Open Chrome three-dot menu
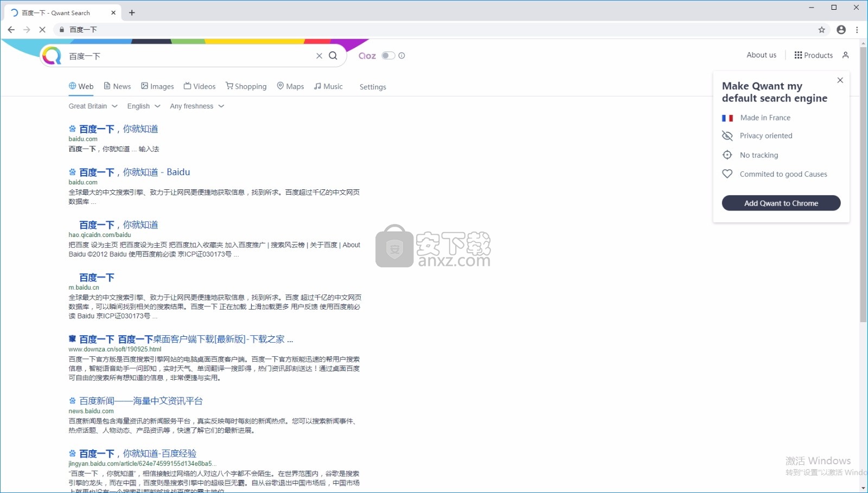Image resolution: width=868 pixels, height=493 pixels. point(857,30)
